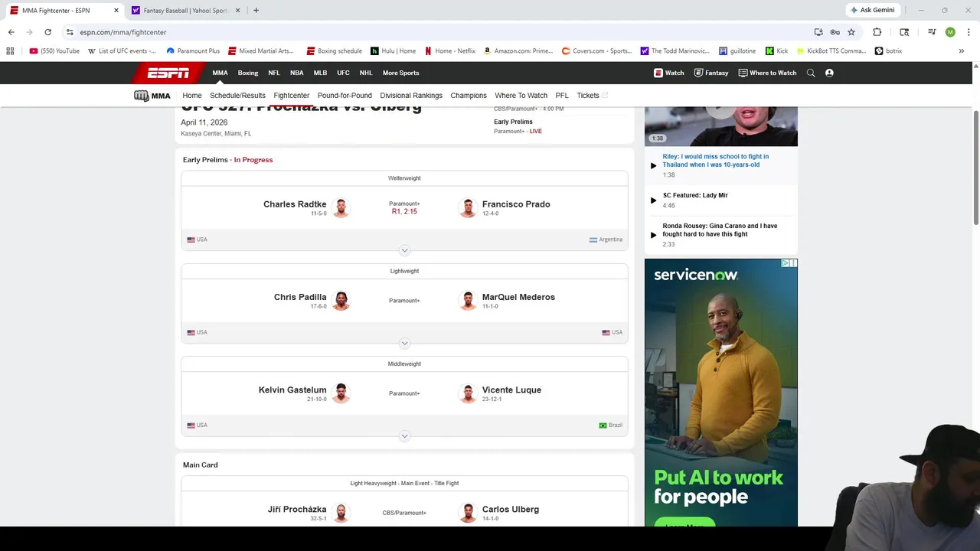Expand the Radtke vs Prado fight details
Image resolution: width=980 pixels, height=551 pixels.
coord(404,250)
